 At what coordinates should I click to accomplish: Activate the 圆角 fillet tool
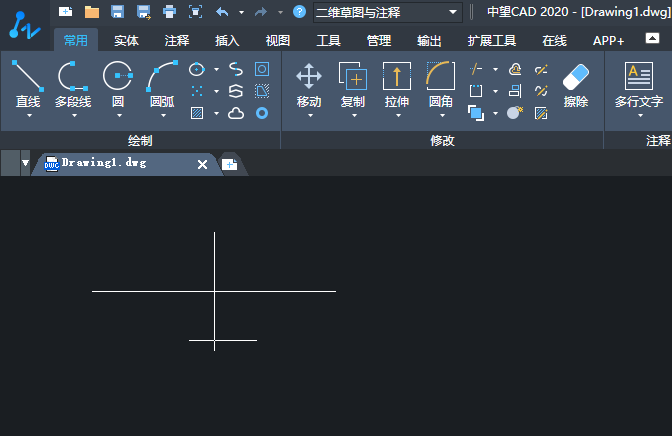pyautogui.click(x=441, y=84)
